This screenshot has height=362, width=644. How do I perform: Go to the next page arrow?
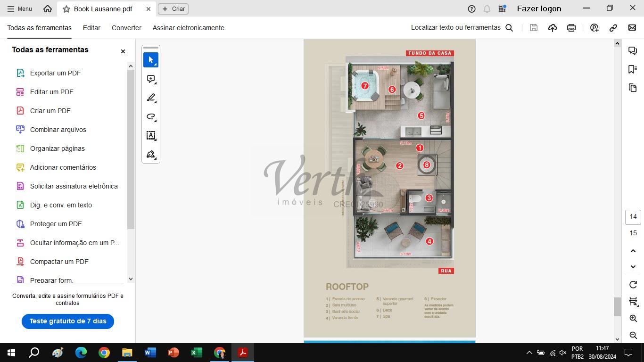[633, 267]
